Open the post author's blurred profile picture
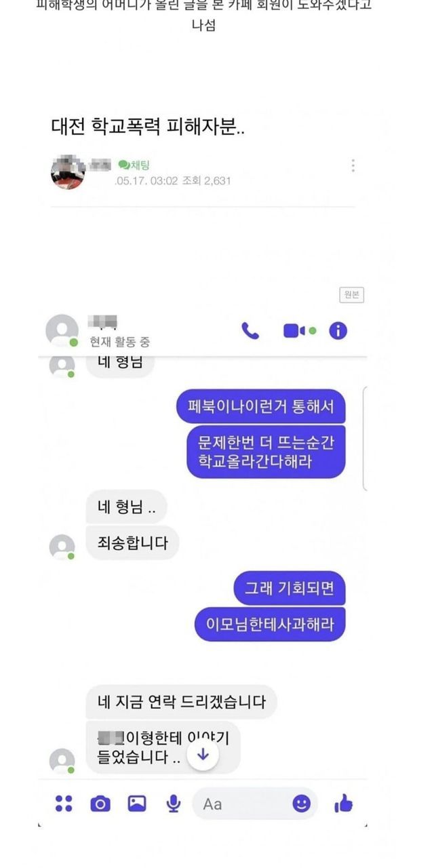The width and height of the screenshot is (434, 868). 68,172
